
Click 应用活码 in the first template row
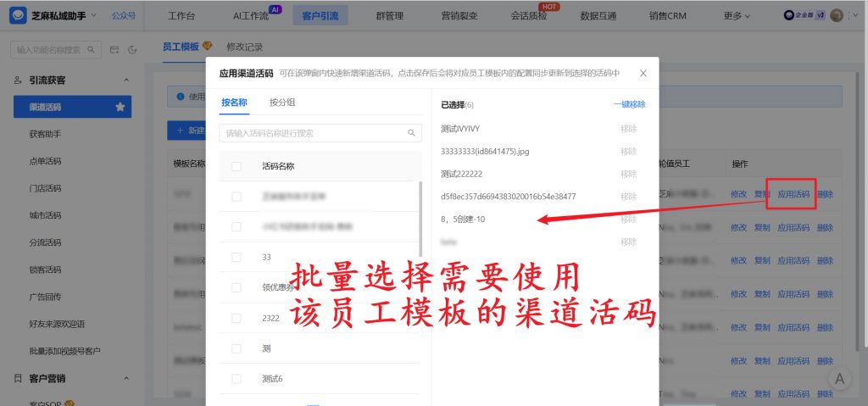tap(793, 194)
